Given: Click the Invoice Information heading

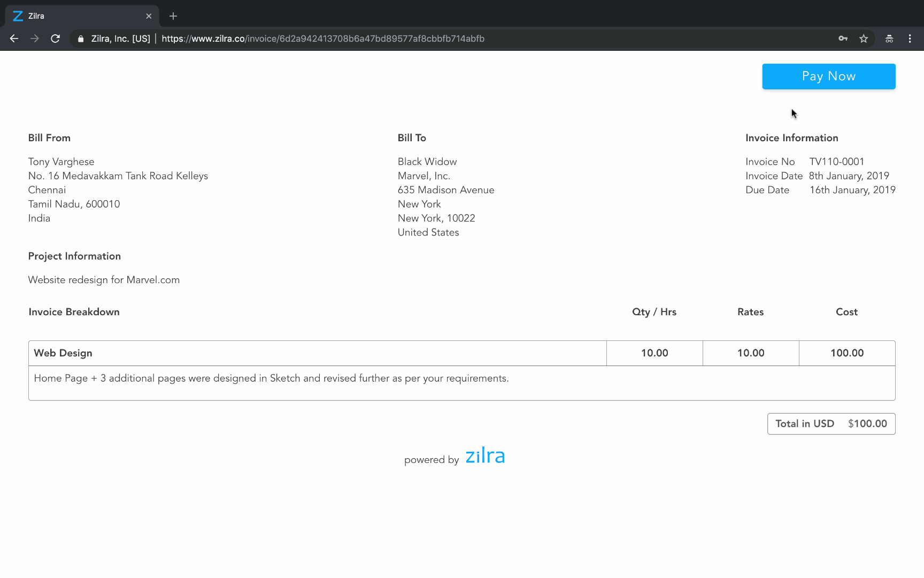Looking at the screenshot, I should (792, 138).
